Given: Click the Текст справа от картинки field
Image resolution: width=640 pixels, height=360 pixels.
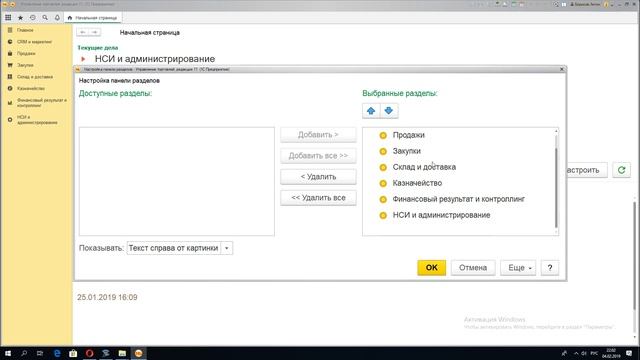Looking at the screenshot, I should (174, 248).
